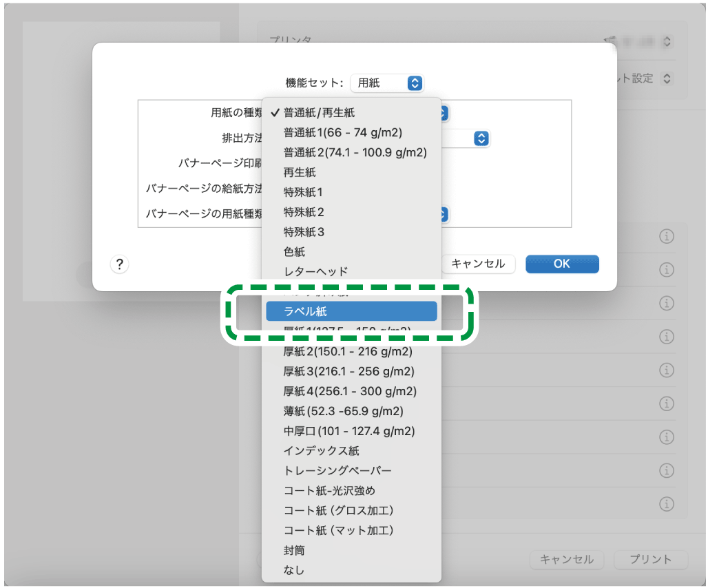Open the 機能セット dropdown showing 用紙
Viewport: 708px width, 588px height.
click(x=387, y=83)
